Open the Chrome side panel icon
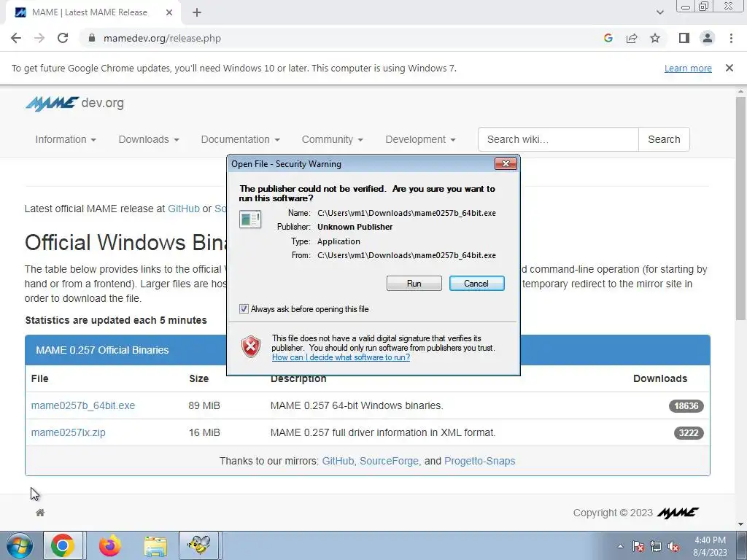747x560 pixels. pos(684,38)
